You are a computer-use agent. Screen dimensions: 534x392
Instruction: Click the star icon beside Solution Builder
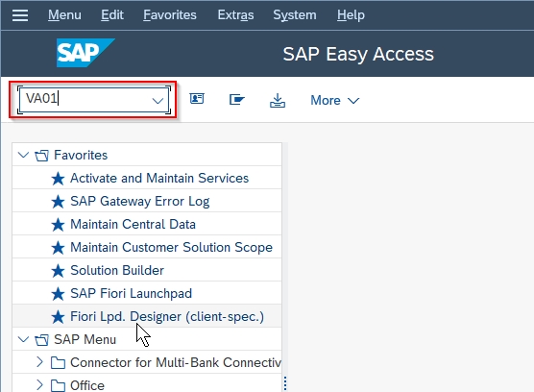[x=58, y=271]
